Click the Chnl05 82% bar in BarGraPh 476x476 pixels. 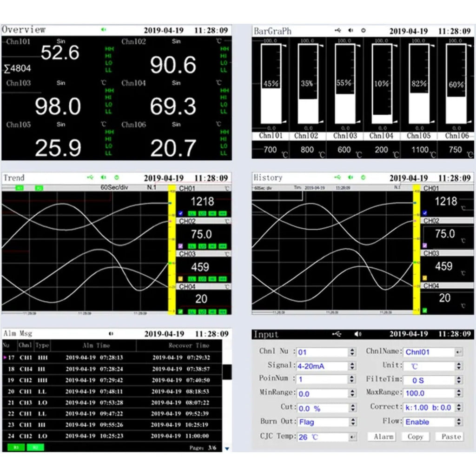pos(419,84)
